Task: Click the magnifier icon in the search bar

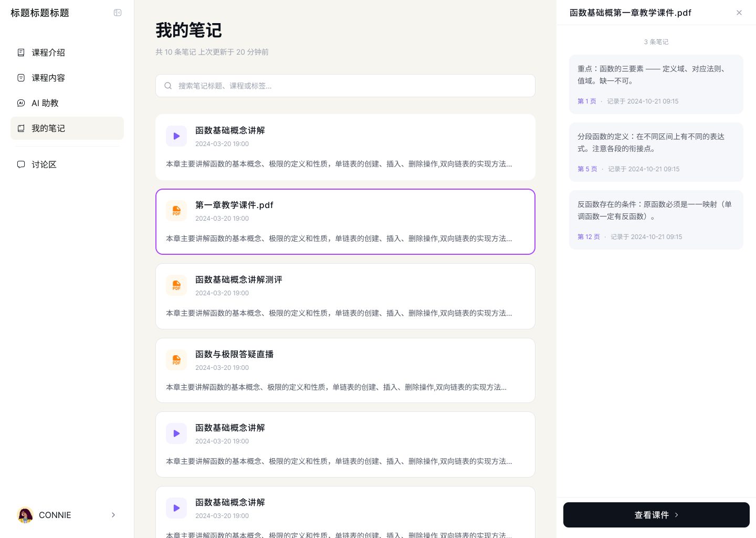Action: [168, 86]
